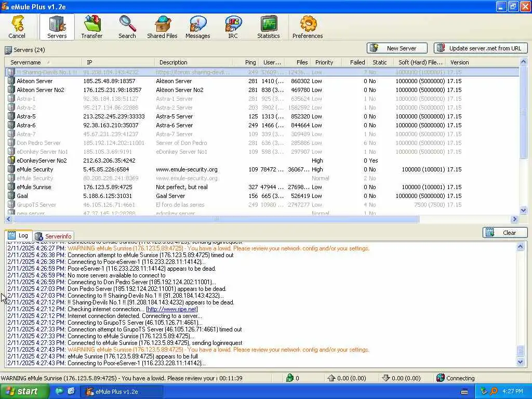Open the Messages toolbar page
532x399 pixels.
198,27
